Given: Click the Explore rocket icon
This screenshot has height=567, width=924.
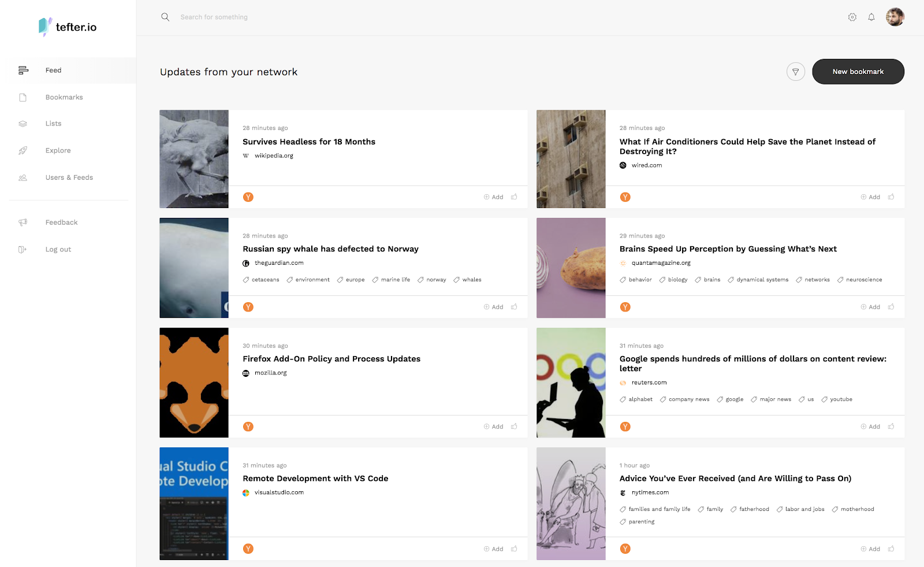Looking at the screenshot, I should click(23, 151).
